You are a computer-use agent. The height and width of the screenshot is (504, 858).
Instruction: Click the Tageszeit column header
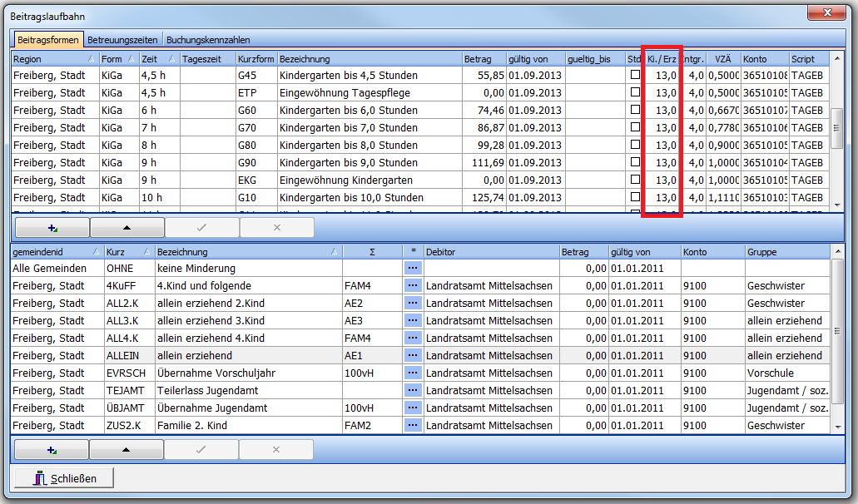[x=208, y=59]
